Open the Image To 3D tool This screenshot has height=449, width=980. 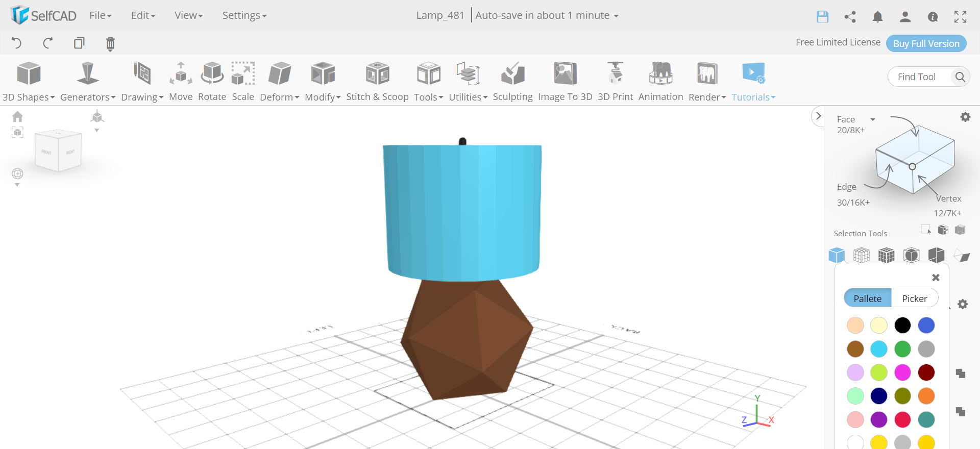(565, 82)
